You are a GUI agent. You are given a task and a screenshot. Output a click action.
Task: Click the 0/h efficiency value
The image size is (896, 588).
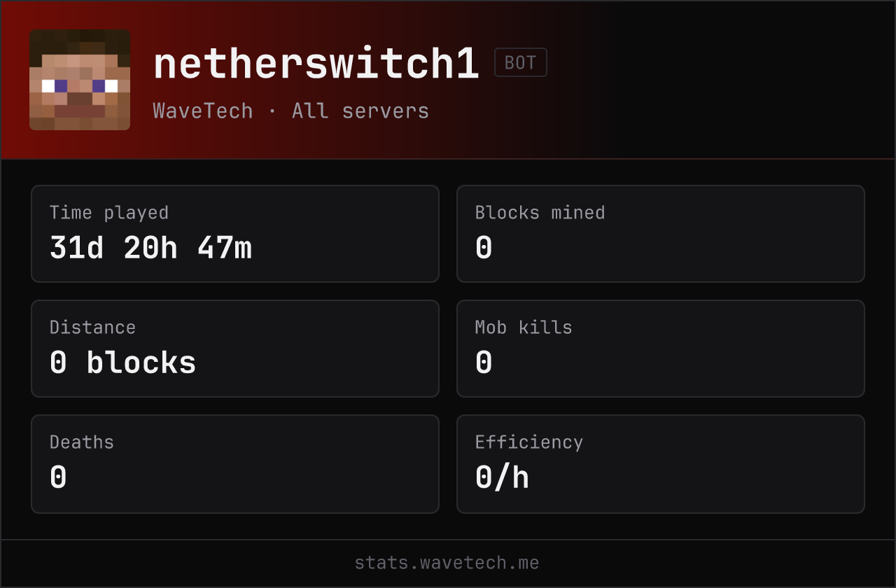click(502, 477)
